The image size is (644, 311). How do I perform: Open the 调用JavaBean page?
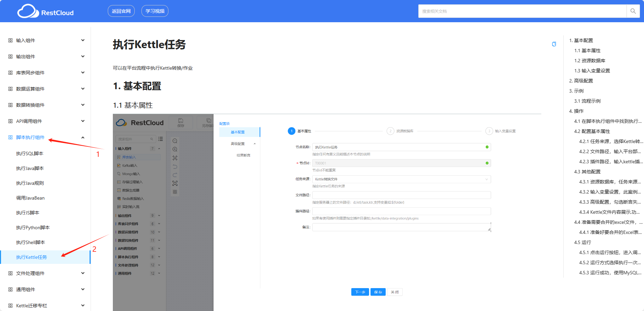[x=30, y=198]
